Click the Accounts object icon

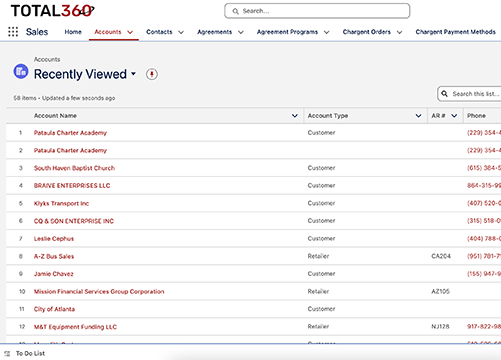[x=21, y=71]
